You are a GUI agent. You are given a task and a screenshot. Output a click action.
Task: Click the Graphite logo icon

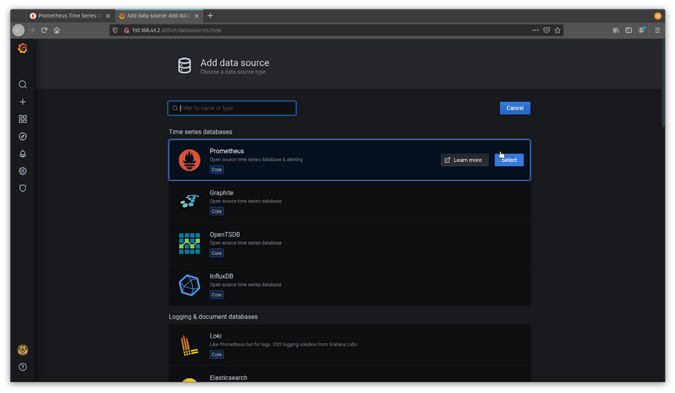(189, 201)
